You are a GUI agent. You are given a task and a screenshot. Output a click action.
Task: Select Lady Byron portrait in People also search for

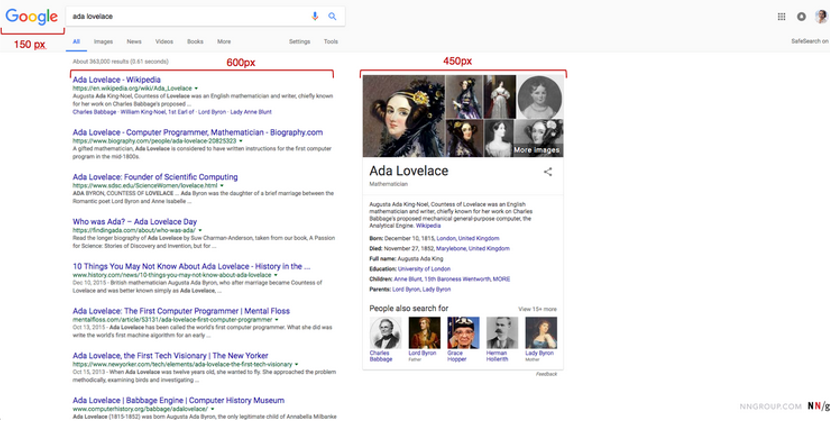click(x=541, y=333)
